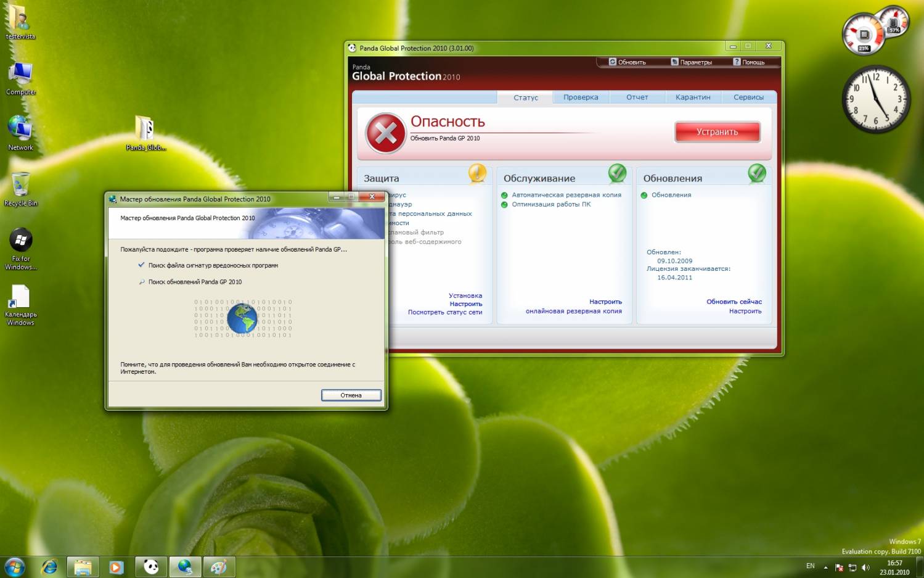Viewport: 924px width, 578px height.
Task: Select the Recycle Bin desktop icon
Action: (20, 189)
